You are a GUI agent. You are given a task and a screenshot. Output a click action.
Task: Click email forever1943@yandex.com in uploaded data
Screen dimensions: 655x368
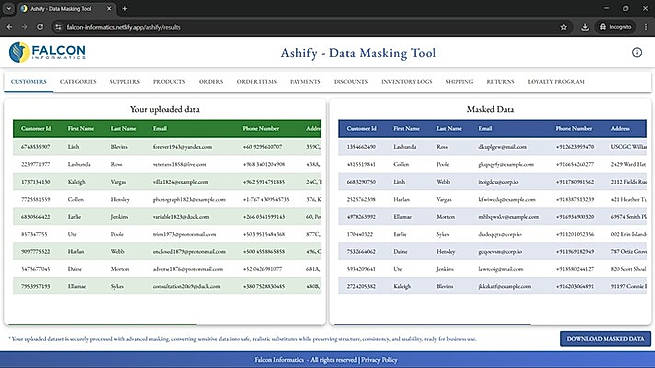182,147
